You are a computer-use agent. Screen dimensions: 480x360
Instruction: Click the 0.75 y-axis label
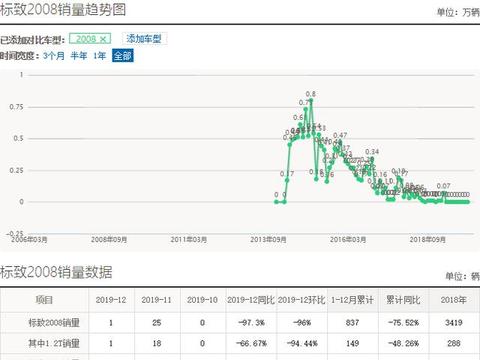tap(16, 107)
